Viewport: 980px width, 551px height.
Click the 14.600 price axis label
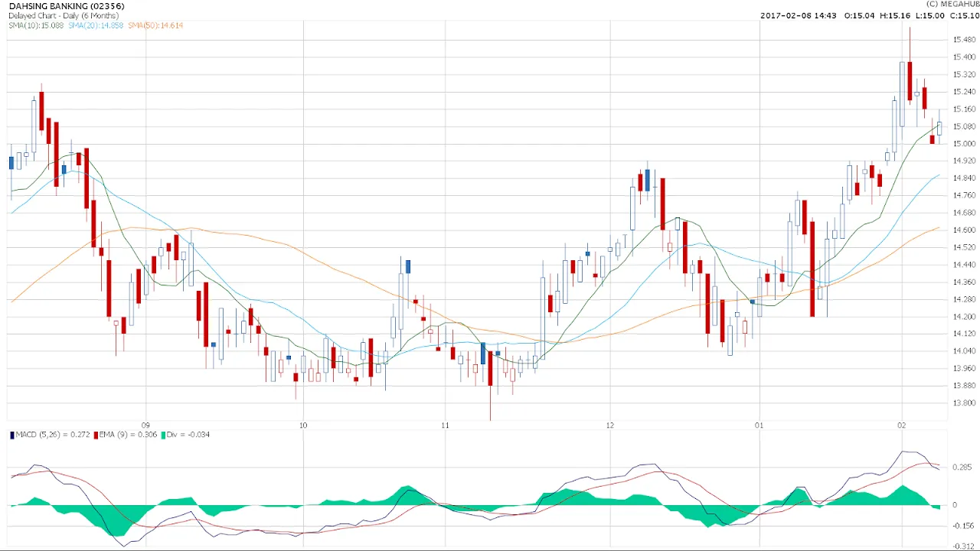[964, 230]
